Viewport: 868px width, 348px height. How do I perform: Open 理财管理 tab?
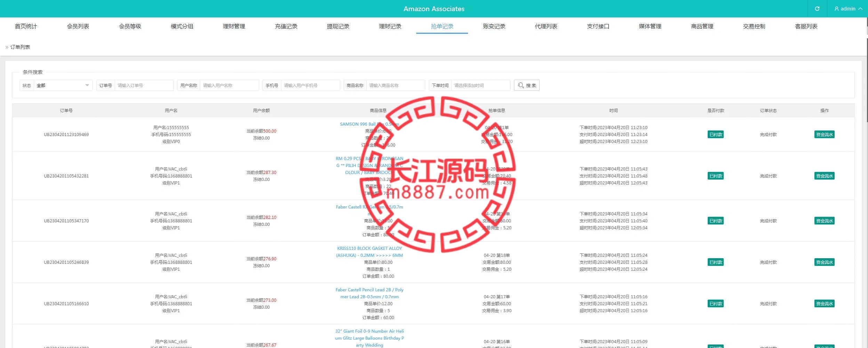[234, 26]
